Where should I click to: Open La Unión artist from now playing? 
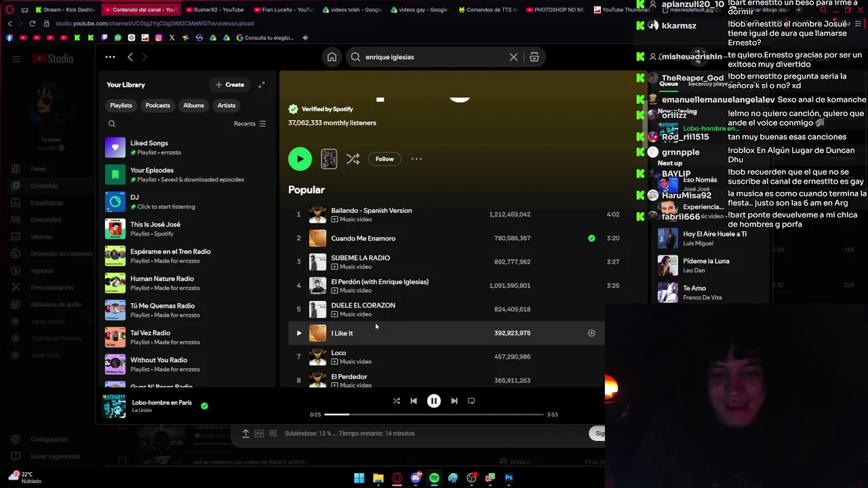142,411
